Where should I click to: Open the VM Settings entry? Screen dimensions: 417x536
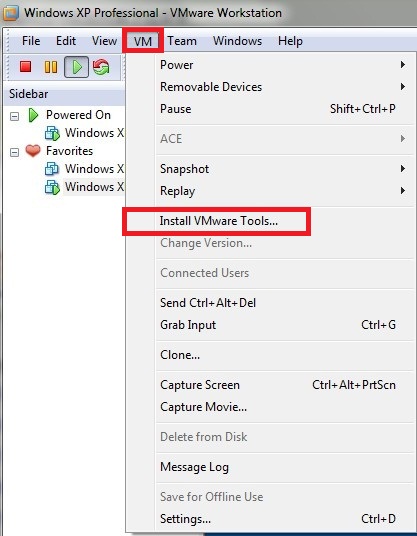(285, 519)
